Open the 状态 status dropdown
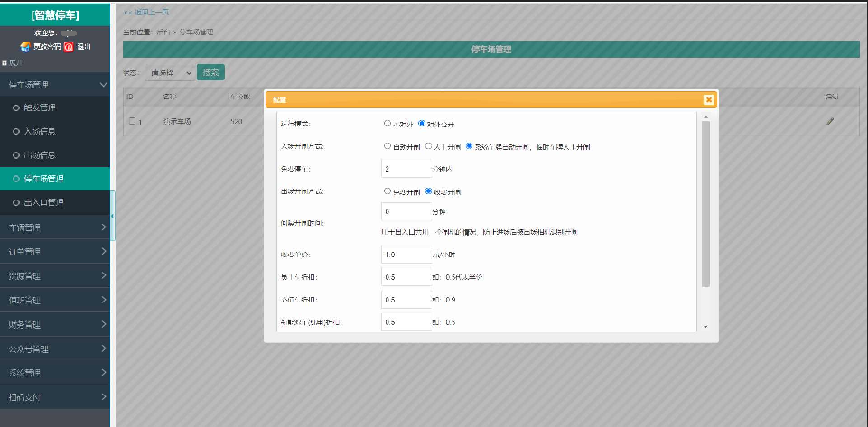The width and height of the screenshot is (868, 427). pos(171,72)
